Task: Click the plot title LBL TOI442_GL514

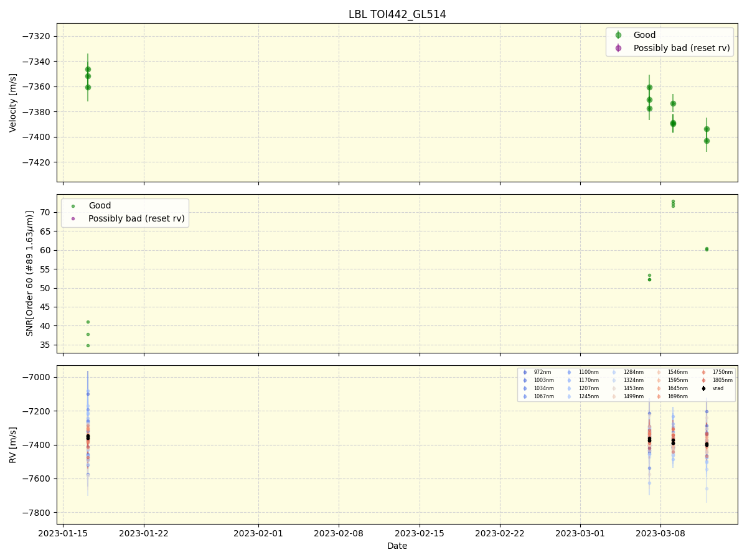Action: (397, 14)
